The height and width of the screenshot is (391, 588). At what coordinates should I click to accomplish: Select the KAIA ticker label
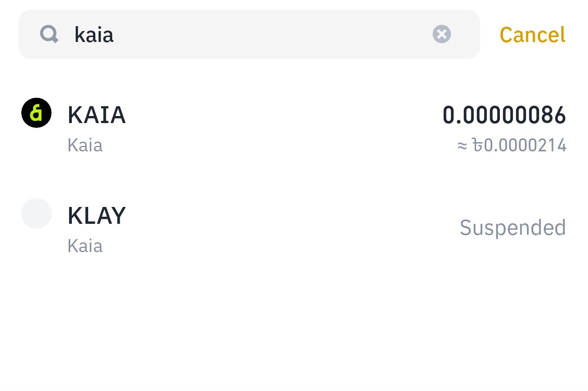(96, 115)
